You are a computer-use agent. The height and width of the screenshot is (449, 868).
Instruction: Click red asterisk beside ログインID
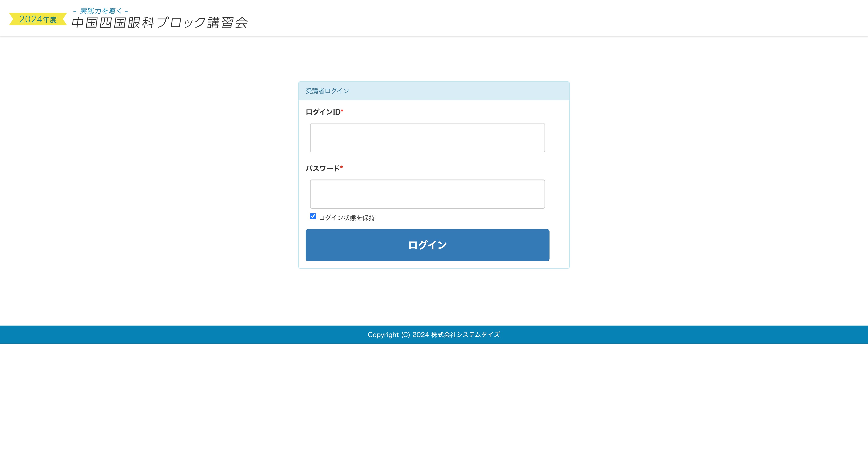(342, 111)
